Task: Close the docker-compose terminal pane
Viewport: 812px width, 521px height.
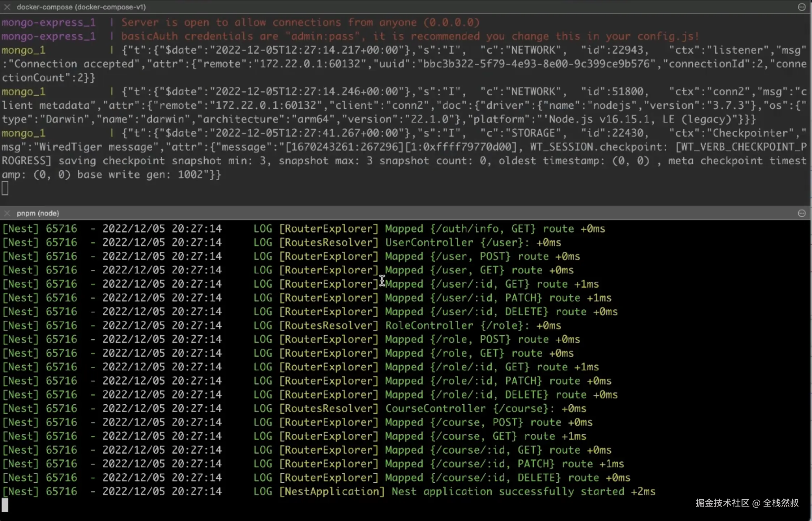Action: [7, 7]
